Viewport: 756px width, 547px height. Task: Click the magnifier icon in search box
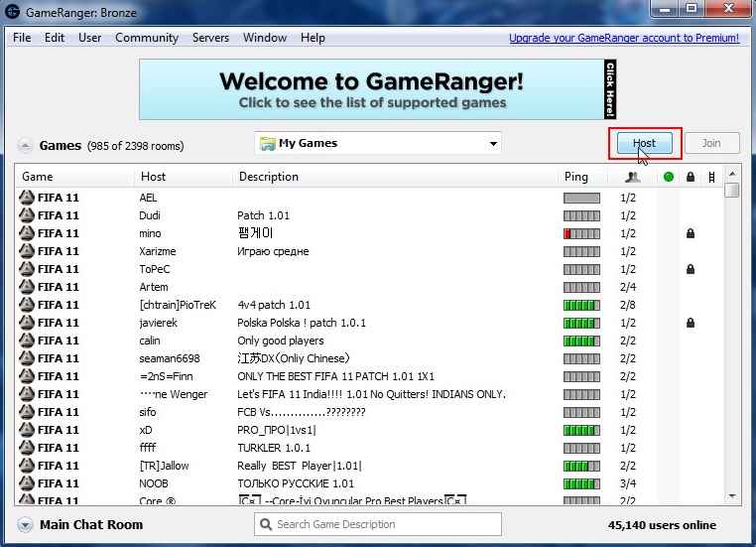coord(266,524)
